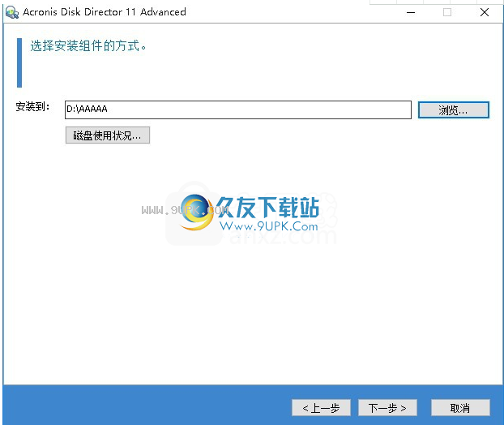Minimize the installer window
The width and height of the screenshot is (504, 425).
(411, 12)
